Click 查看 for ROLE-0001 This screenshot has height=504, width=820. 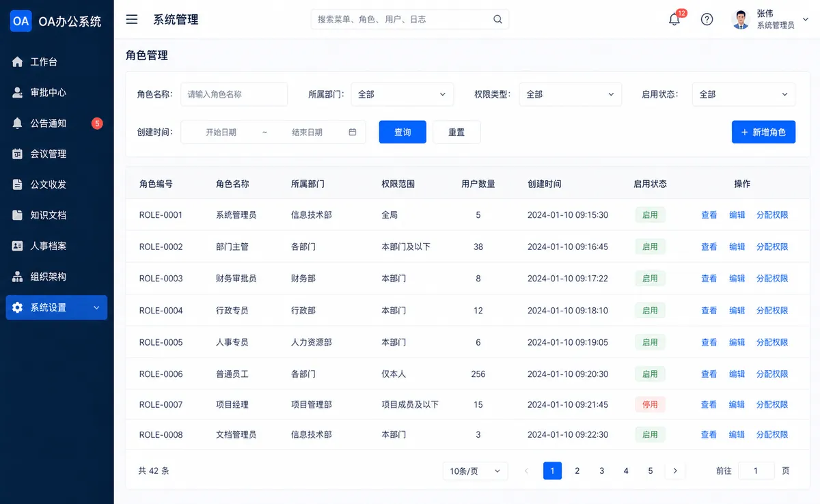tap(709, 214)
